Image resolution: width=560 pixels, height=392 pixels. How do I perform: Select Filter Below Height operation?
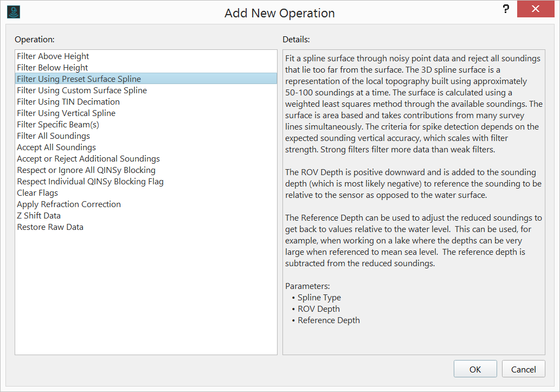(53, 68)
